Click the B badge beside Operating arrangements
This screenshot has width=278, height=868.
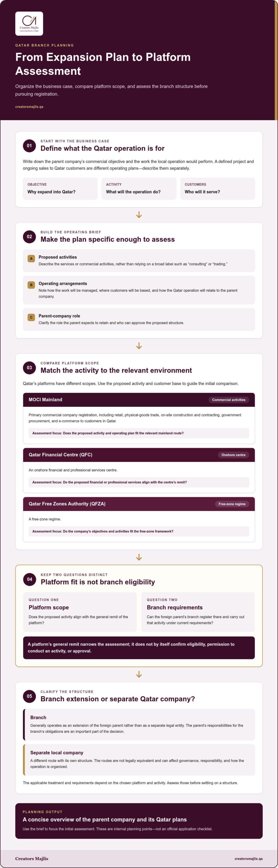coord(31,285)
